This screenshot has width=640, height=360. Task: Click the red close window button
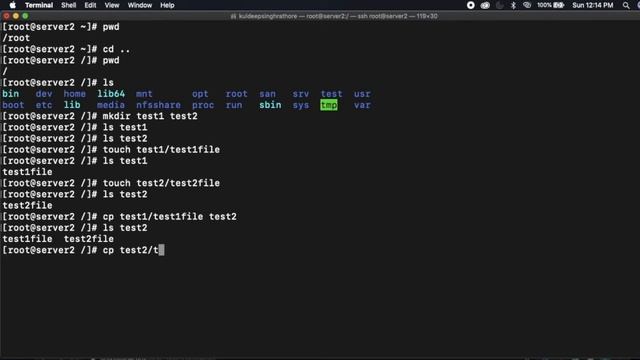(6, 16)
